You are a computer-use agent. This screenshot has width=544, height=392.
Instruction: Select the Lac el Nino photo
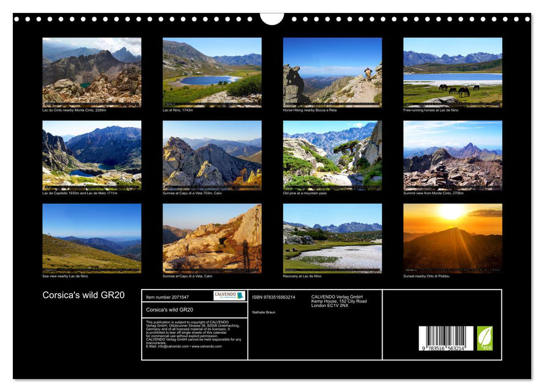(x=210, y=72)
